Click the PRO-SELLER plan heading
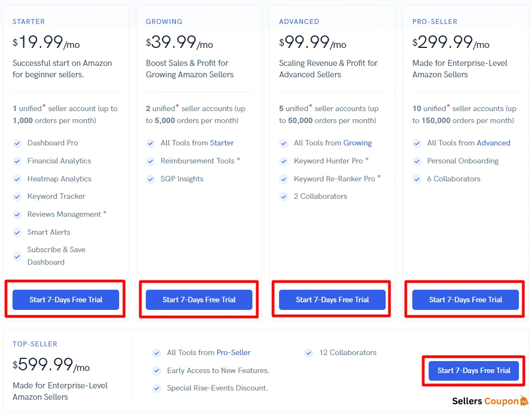 pos(435,21)
